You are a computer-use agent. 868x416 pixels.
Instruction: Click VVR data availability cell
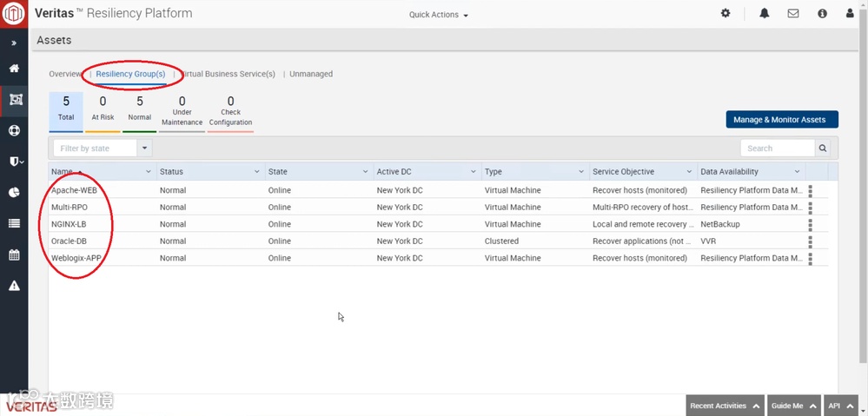click(709, 241)
